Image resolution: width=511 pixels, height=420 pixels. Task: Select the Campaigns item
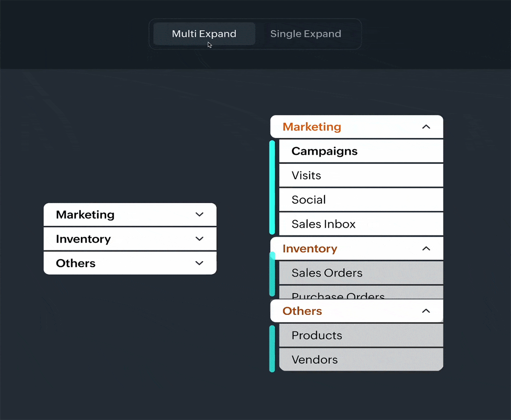tap(324, 151)
